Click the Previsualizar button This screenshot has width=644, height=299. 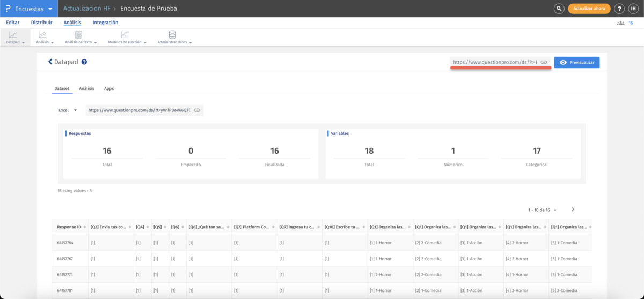click(x=577, y=63)
